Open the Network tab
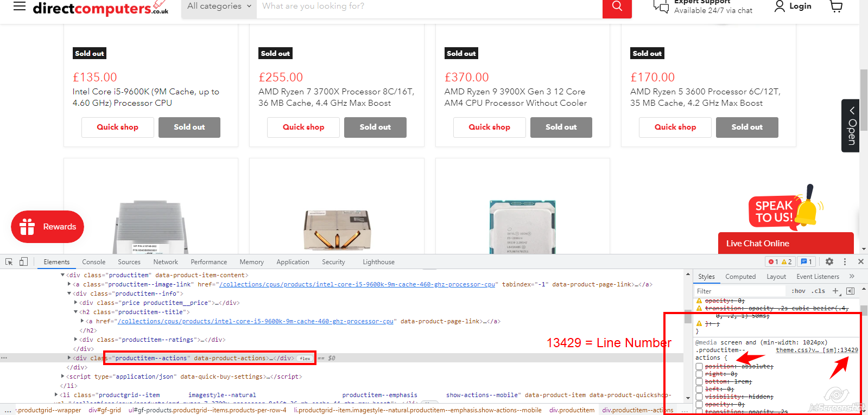 coord(166,261)
